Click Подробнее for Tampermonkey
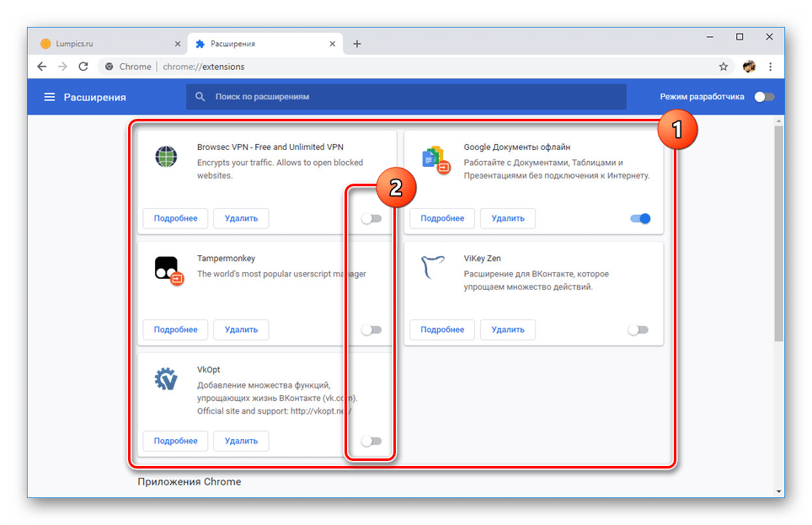The width and height of the screenshot is (812, 525). pyautogui.click(x=175, y=329)
